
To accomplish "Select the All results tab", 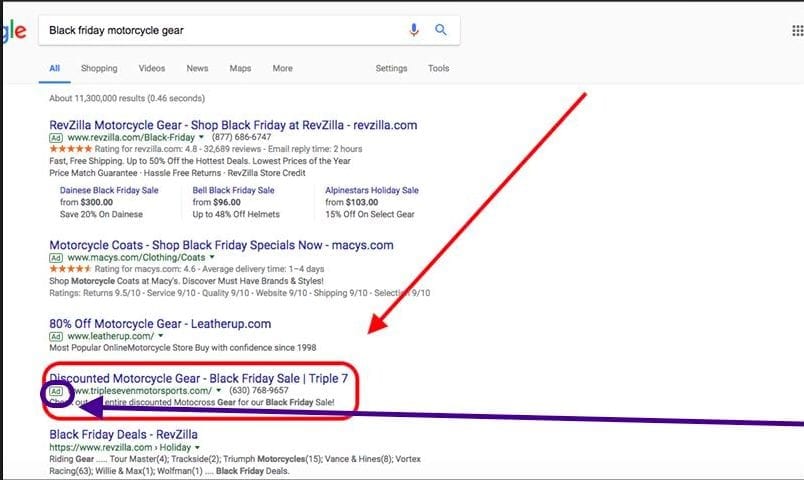I will pyautogui.click(x=54, y=68).
